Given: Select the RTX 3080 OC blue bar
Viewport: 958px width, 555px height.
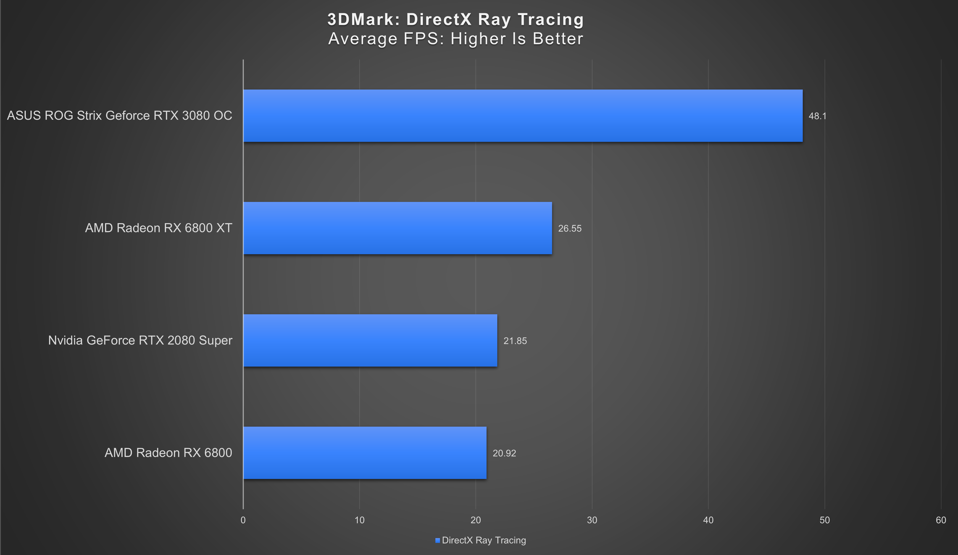Looking at the screenshot, I should pos(523,116).
